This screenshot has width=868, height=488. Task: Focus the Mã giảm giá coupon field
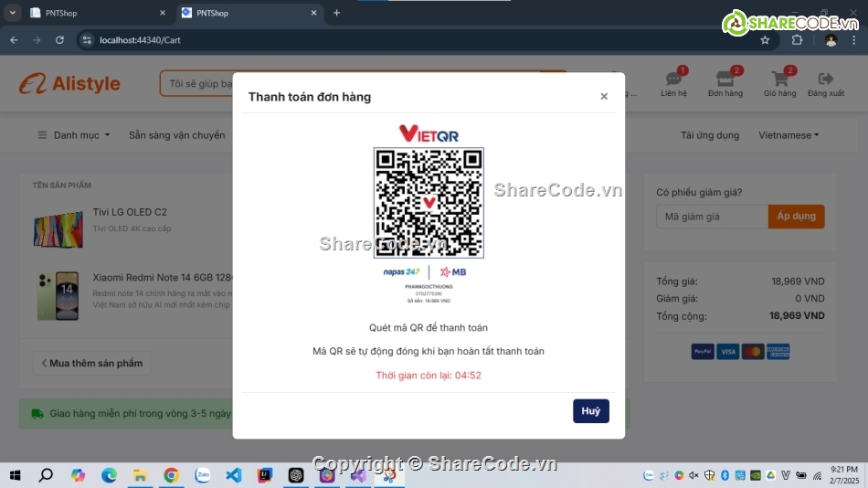(x=712, y=217)
